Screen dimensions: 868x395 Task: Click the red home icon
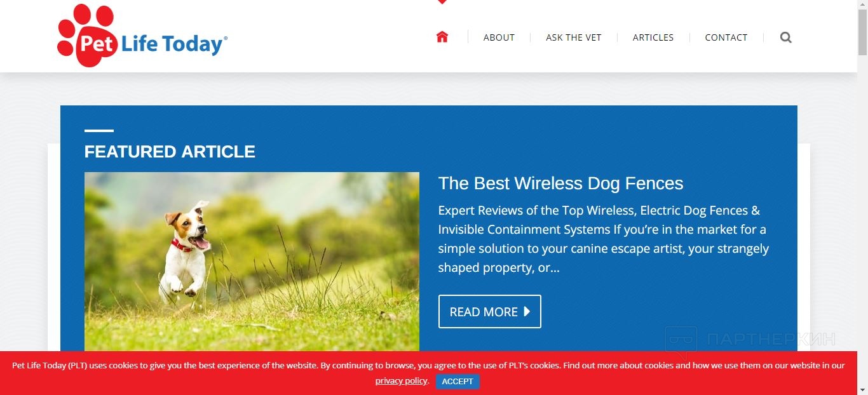(x=442, y=37)
